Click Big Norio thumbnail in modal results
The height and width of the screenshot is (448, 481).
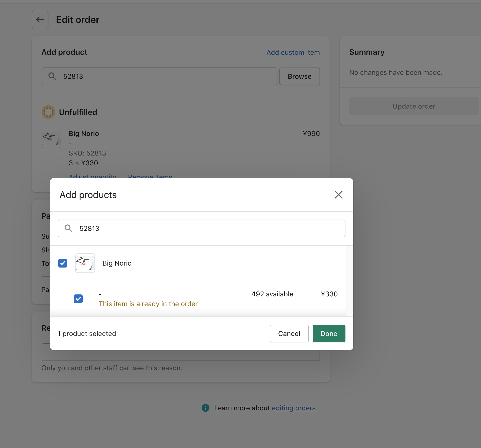click(x=85, y=263)
